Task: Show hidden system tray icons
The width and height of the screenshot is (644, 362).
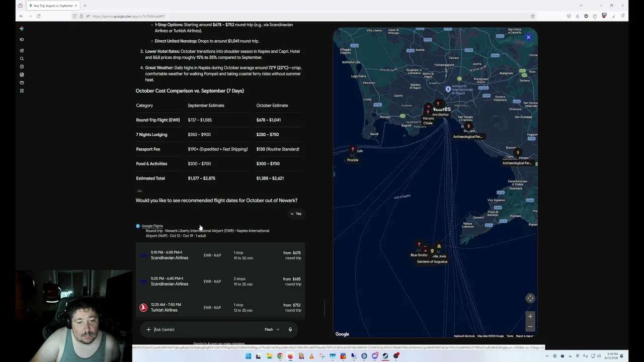Action: 547,356
